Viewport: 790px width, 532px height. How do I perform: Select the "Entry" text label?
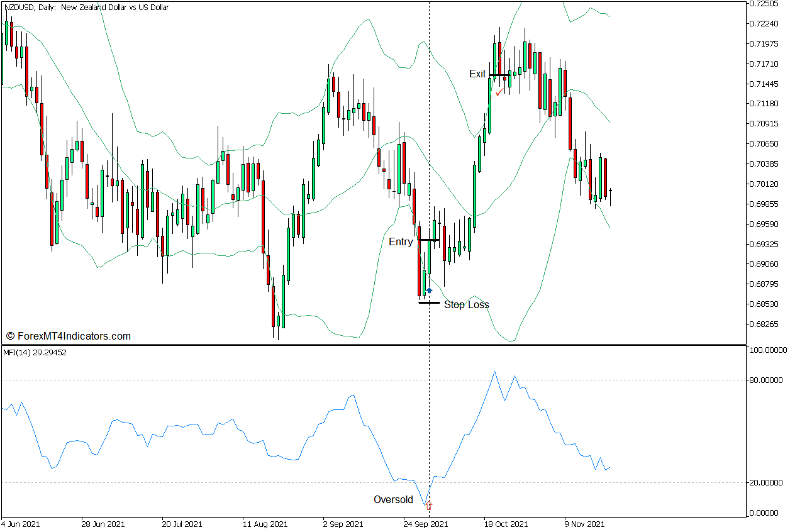click(401, 241)
